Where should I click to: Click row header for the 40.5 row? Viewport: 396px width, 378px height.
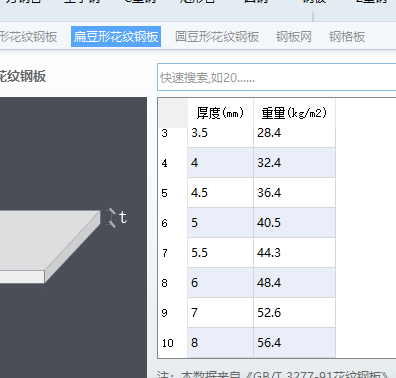(x=173, y=223)
